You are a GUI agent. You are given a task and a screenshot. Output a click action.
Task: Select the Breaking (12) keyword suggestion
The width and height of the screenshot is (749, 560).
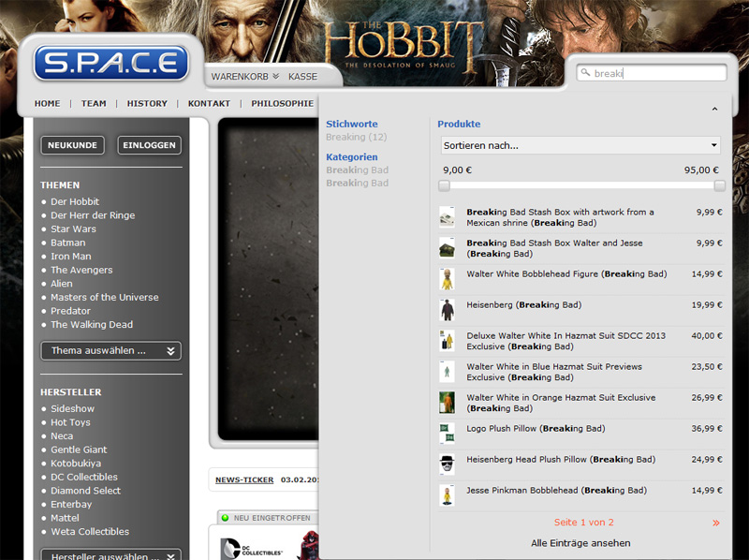pyautogui.click(x=357, y=138)
